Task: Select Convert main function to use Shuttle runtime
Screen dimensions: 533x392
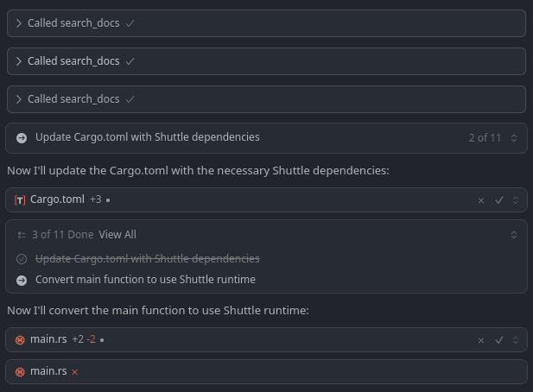Action: point(145,280)
